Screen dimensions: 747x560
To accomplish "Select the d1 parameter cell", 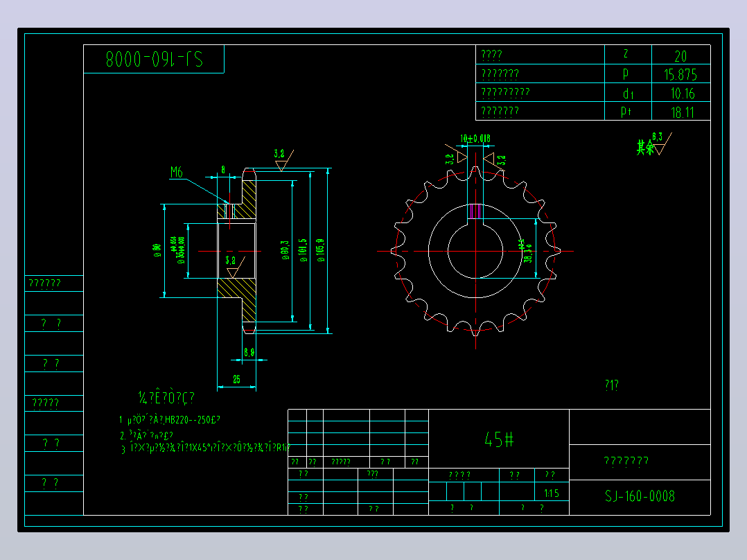I will coord(628,92).
